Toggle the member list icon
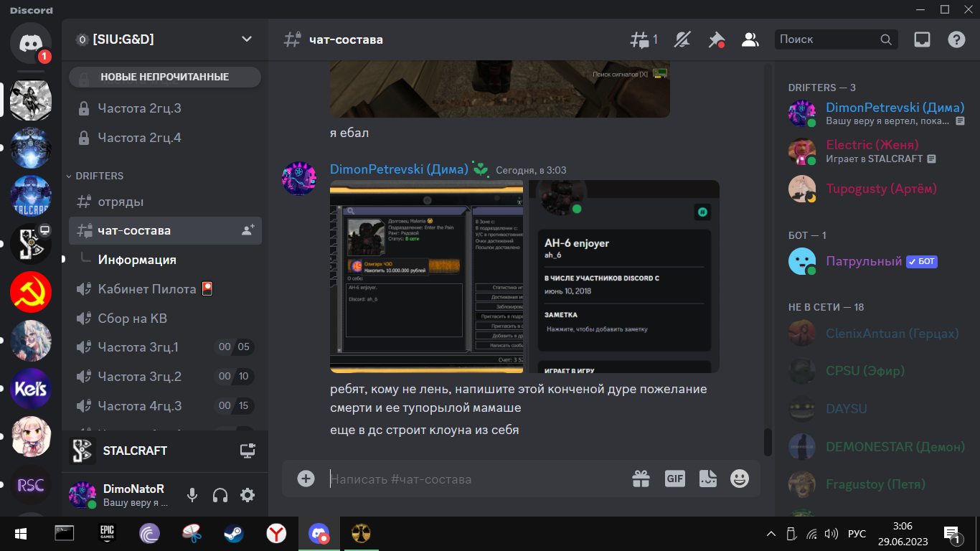Viewport: 980px width, 551px height. click(x=750, y=39)
